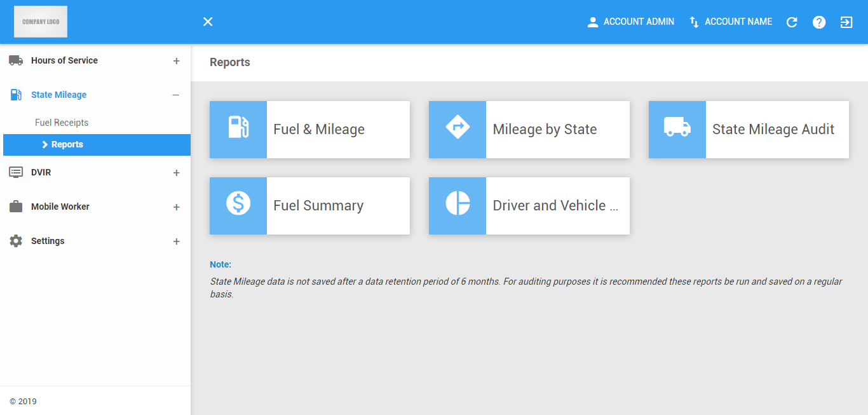Click the company logo image
The height and width of the screenshot is (415, 868).
pos(41,22)
